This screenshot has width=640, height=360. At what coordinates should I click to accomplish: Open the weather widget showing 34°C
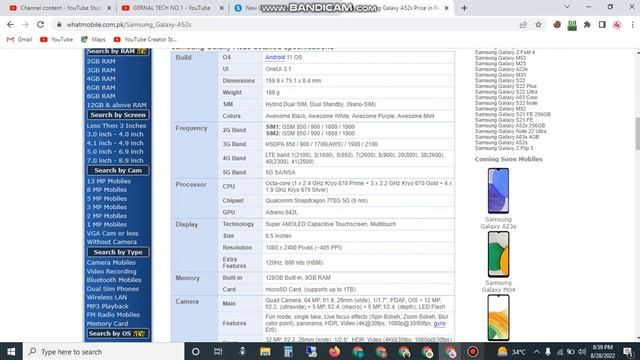(x=511, y=351)
